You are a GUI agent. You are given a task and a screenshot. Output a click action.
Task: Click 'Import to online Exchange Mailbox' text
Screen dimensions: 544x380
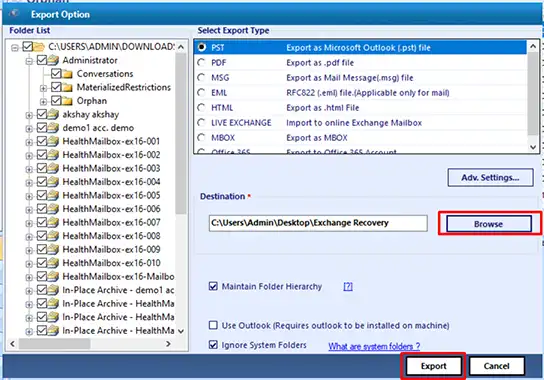tap(354, 123)
